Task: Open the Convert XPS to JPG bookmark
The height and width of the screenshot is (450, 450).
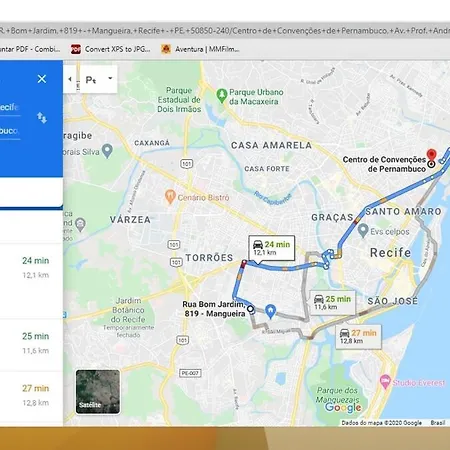Action: (111, 49)
